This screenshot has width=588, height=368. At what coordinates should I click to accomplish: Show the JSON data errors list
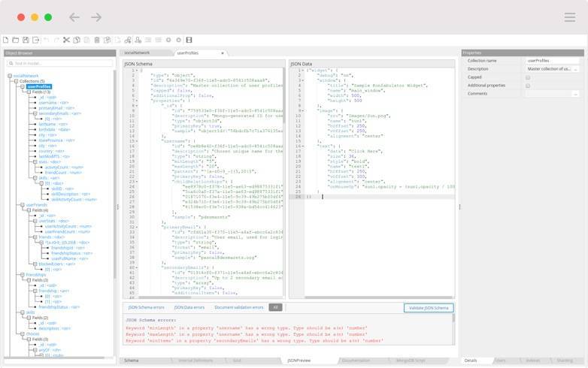[188, 307]
